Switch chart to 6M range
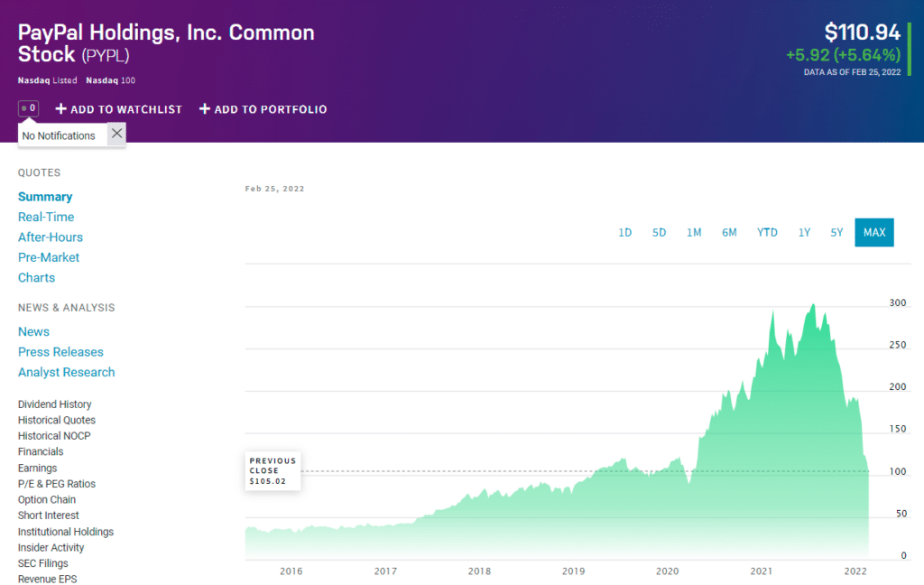Viewport: 924px width, 585px height. click(729, 232)
